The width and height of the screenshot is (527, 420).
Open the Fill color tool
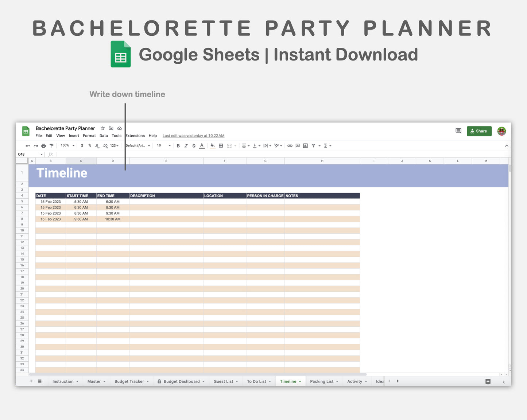[213, 145]
